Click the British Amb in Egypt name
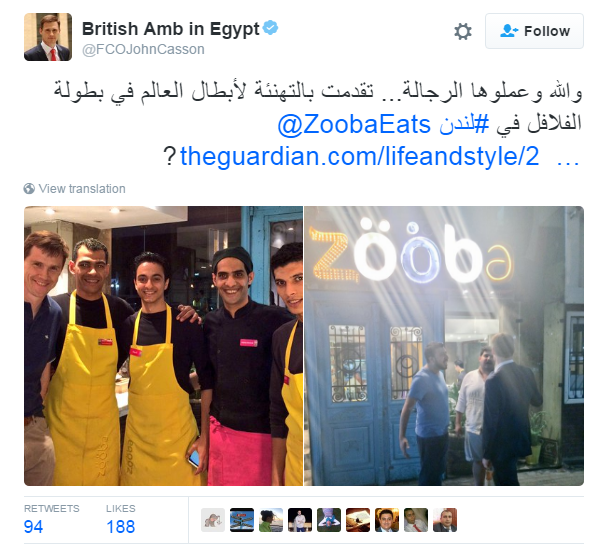 click(x=171, y=29)
